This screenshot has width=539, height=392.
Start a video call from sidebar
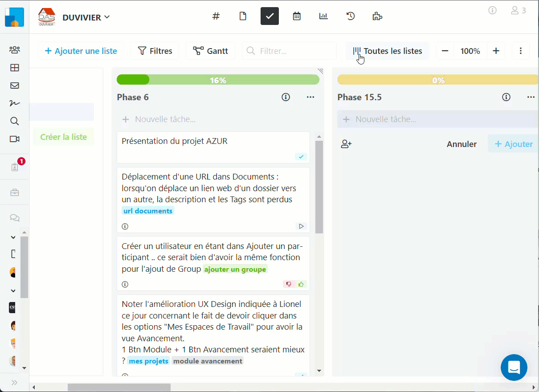click(14, 139)
